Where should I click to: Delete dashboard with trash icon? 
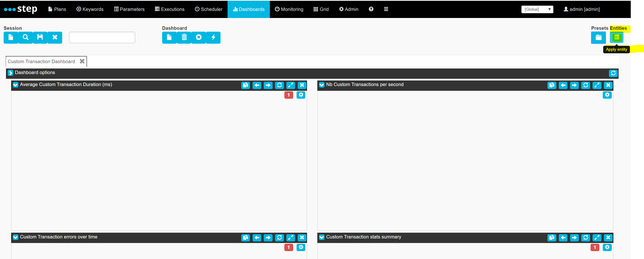click(x=184, y=38)
